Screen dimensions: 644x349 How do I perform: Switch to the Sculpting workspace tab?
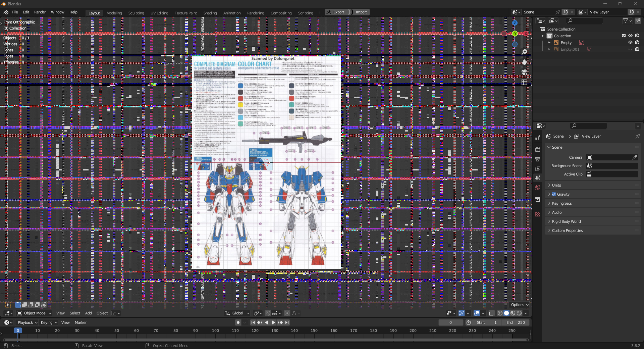pos(136,13)
